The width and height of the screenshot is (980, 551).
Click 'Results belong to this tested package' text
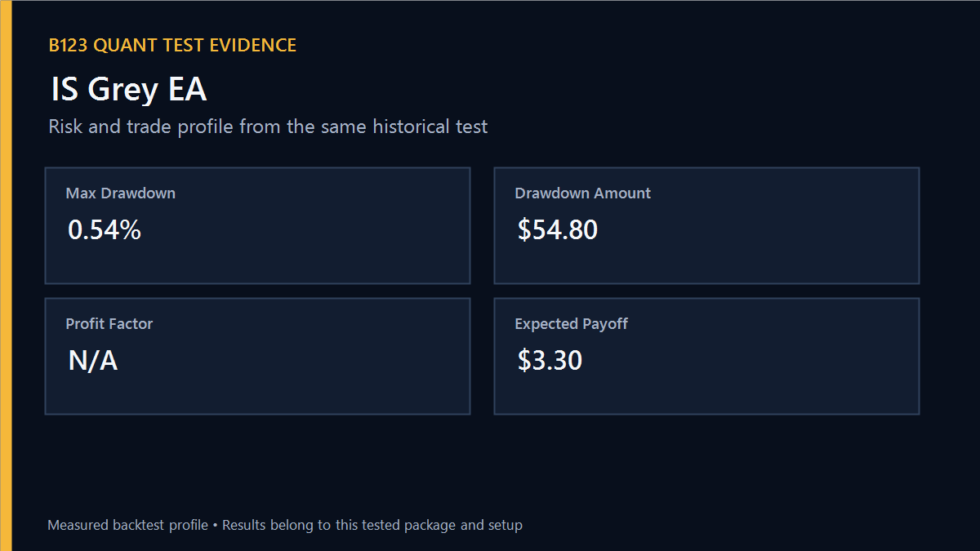[x=339, y=525]
